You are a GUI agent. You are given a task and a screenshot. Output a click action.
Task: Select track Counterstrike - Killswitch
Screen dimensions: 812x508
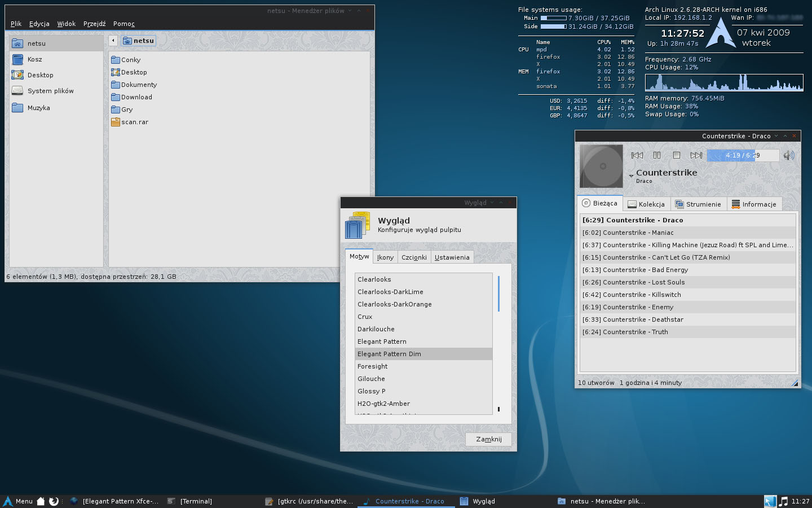pos(688,295)
